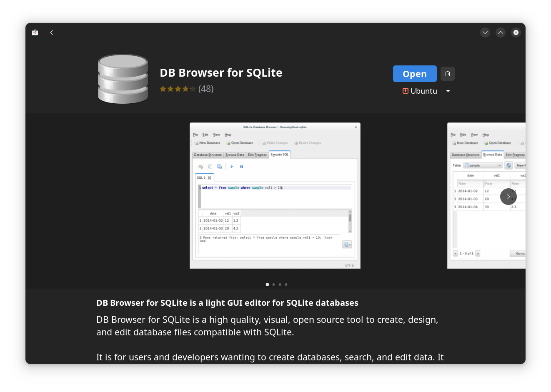Jump to the fourth screenshot indicator dot
Screen dimensions: 551x392
(x=286, y=285)
